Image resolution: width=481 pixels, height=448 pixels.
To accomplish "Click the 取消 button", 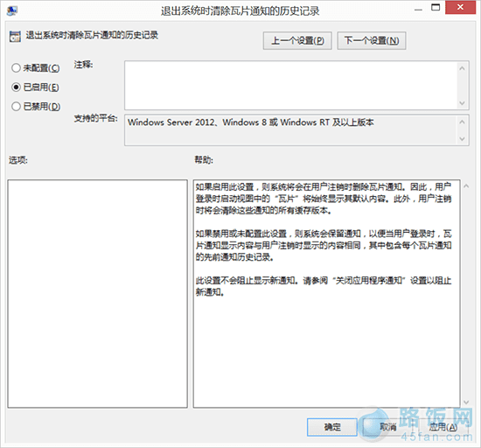I will [x=388, y=427].
